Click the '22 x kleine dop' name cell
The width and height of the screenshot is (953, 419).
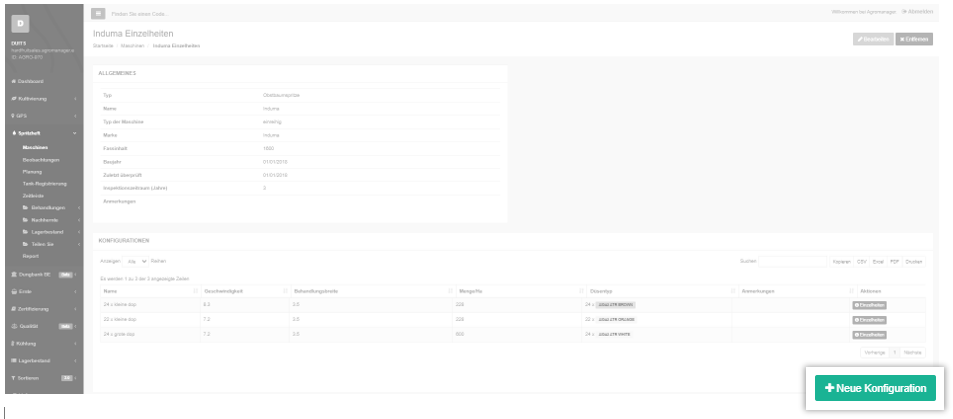pyautogui.click(x=150, y=320)
